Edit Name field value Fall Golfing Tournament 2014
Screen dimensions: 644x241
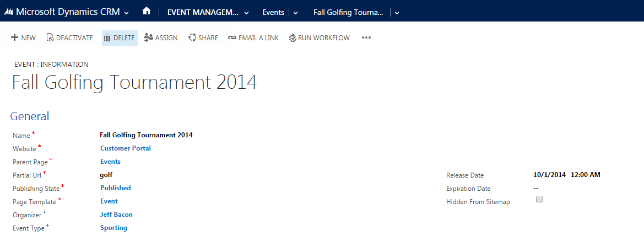[146, 135]
